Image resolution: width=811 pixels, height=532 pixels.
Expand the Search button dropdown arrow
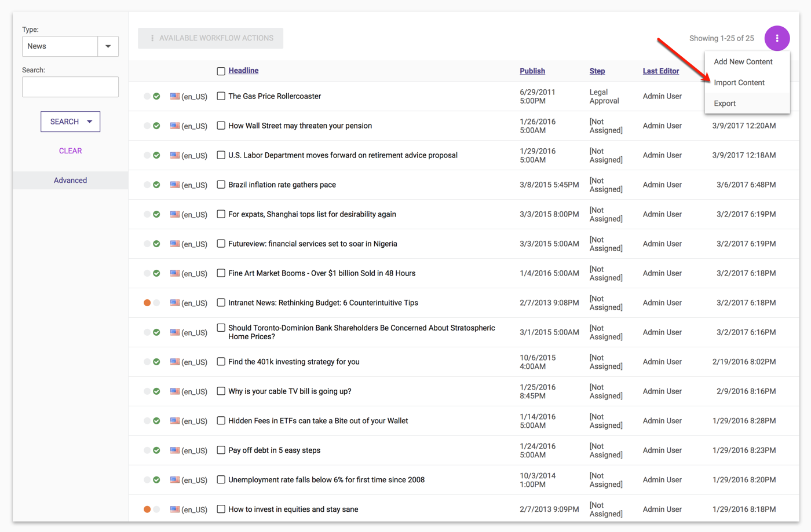pos(90,122)
